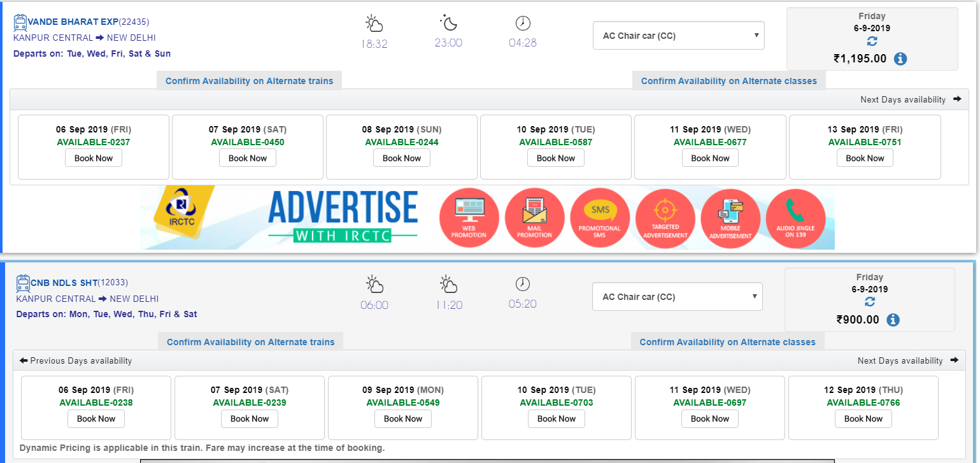Open the VANDE BHARAT EXP train link
The width and height of the screenshot is (980, 463).
73,22
